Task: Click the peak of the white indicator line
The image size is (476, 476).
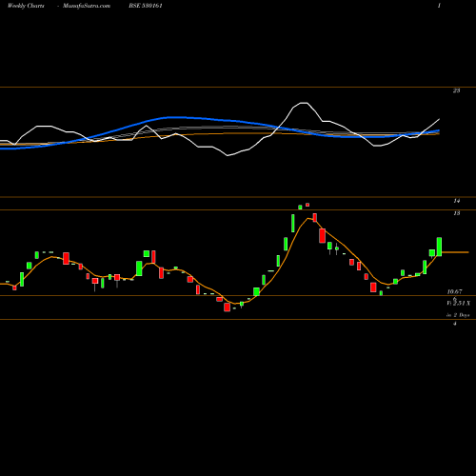Action: (x=304, y=103)
